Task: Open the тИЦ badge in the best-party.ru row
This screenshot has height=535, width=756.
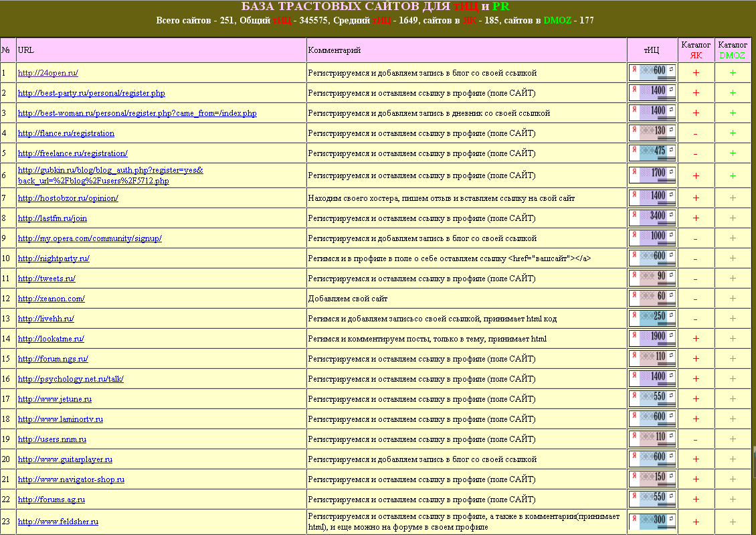Action: pyautogui.click(x=652, y=92)
